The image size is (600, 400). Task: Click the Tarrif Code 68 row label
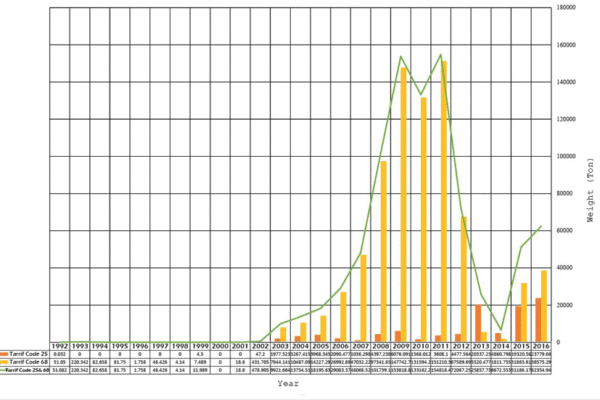[27, 362]
